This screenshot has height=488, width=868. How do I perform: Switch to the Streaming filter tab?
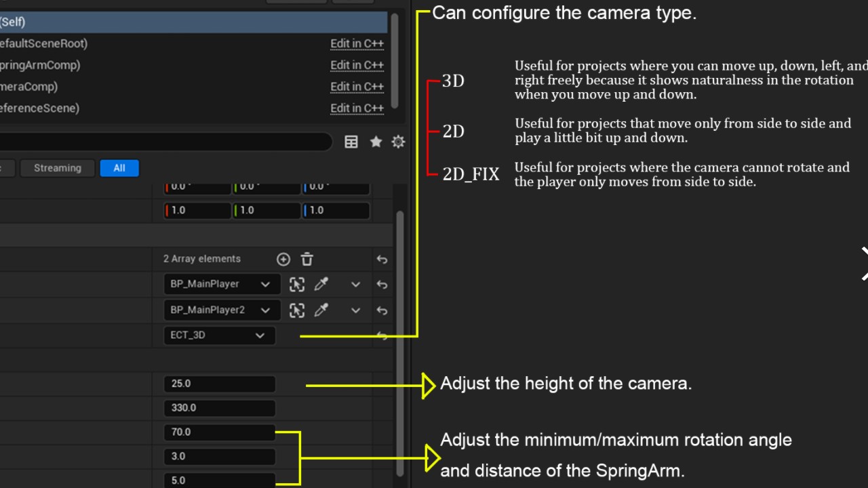pos(58,168)
